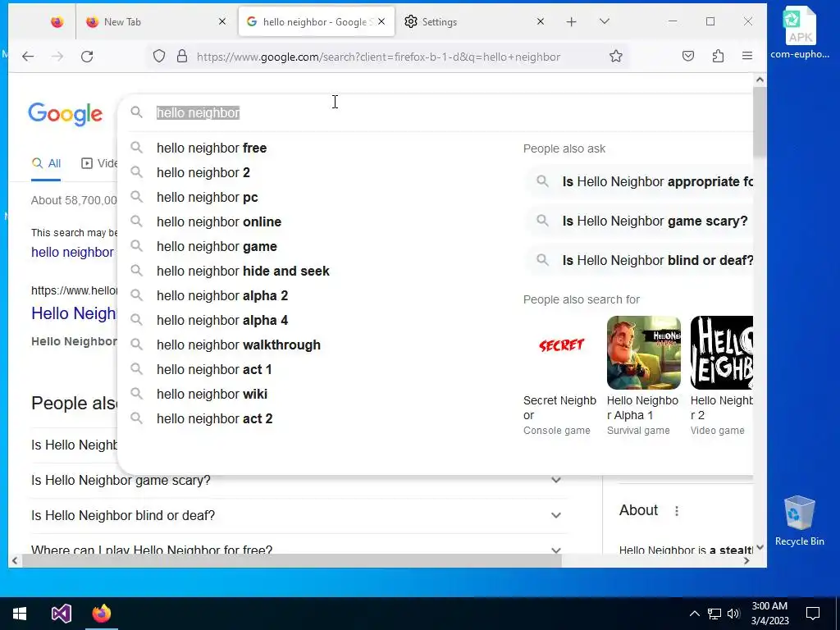The image size is (840, 630).
Task: Open the tracking protection shield
Action: [x=159, y=57]
